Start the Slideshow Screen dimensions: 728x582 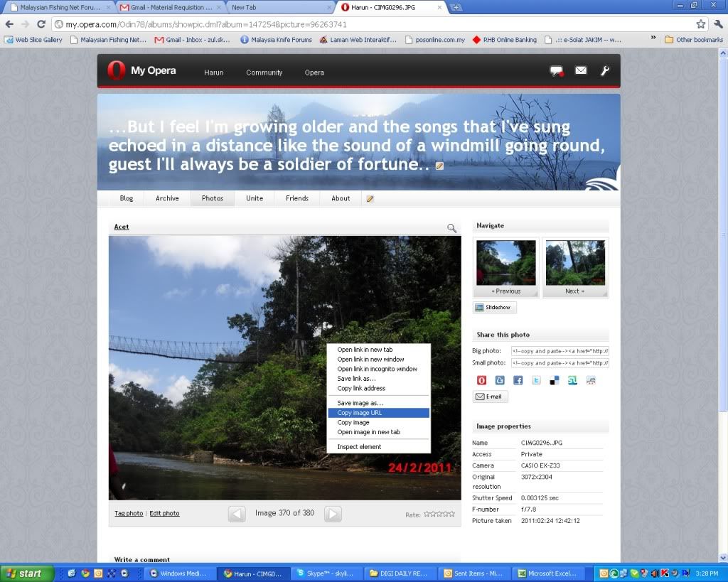click(495, 308)
